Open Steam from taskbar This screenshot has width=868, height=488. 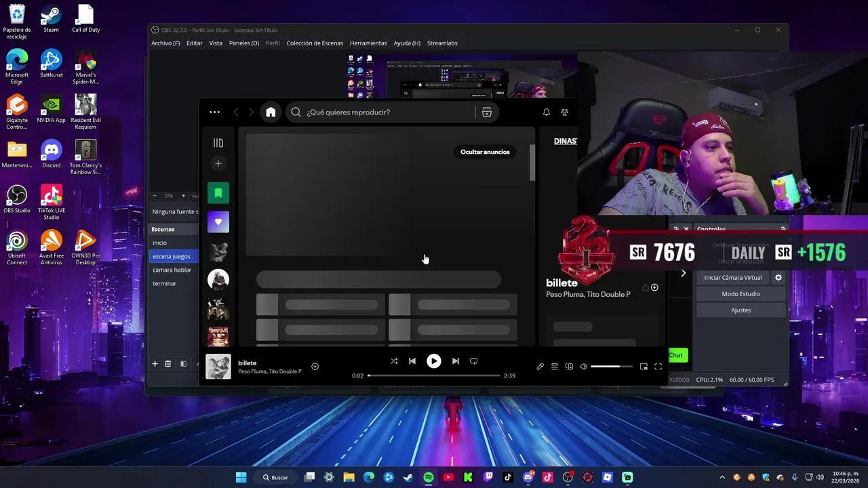(408, 477)
